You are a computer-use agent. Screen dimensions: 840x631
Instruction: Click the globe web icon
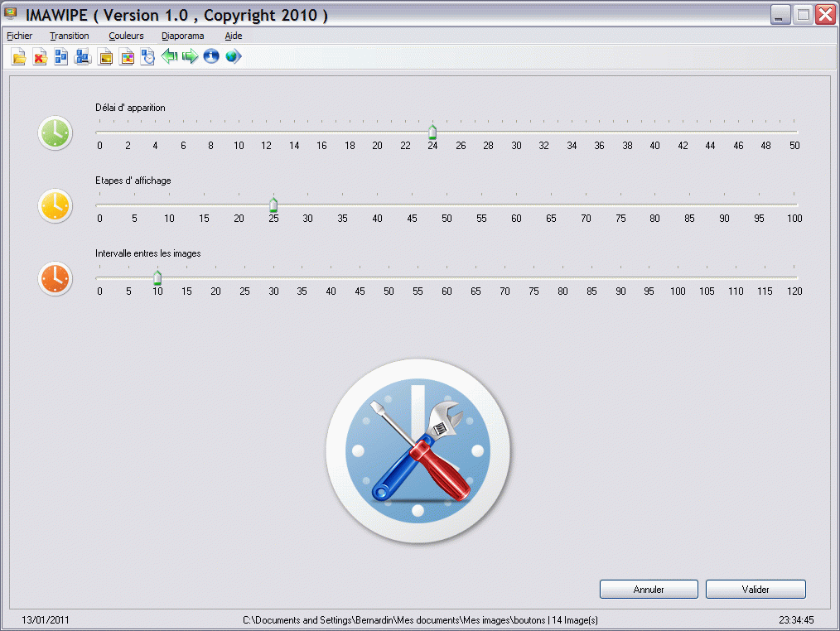233,56
